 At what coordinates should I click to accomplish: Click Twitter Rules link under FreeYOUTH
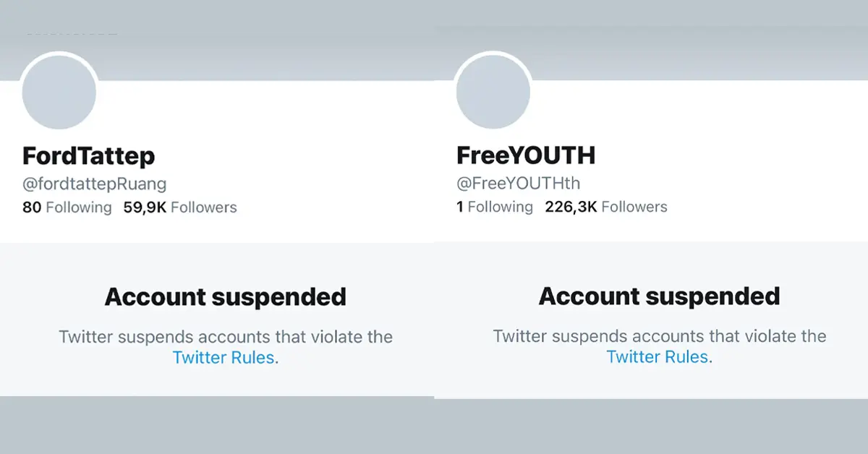pyautogui.click(x=658, y=357)
